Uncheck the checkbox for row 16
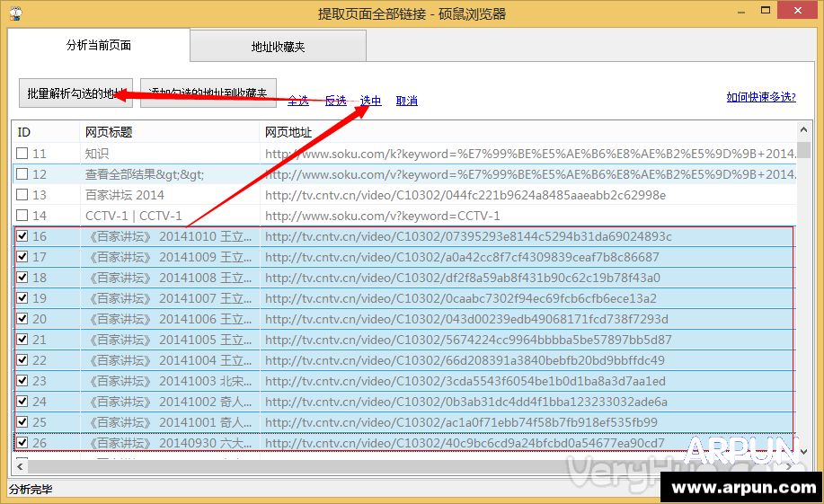The image size is (824, 504). 22,236
